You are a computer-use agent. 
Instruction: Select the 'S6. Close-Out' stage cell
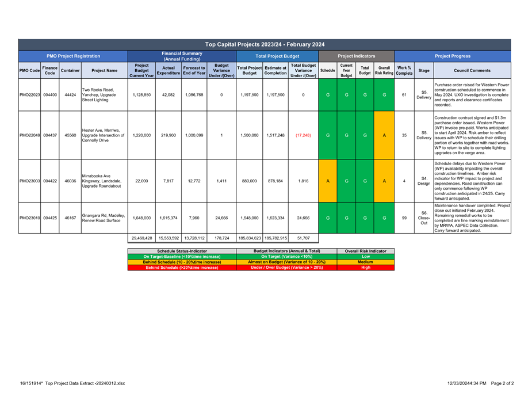424,218
